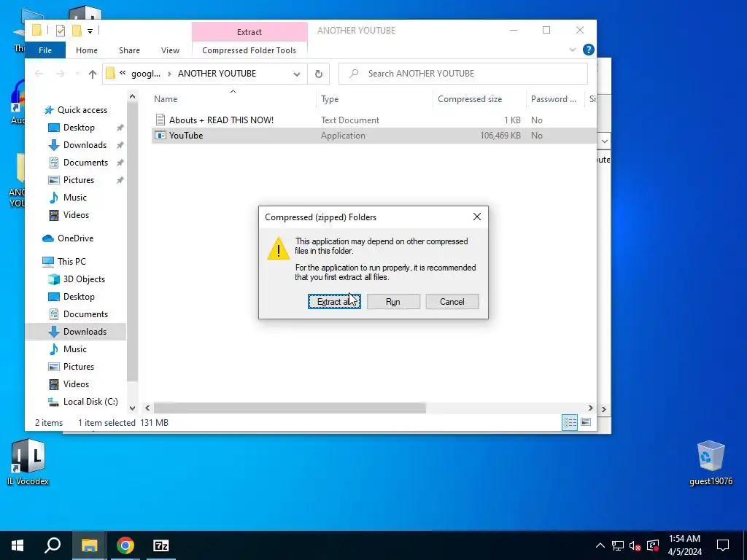Select Quick access in navigation pane
Image resolution: width=747 pixels, height=560 pixels.
(82, 110)
